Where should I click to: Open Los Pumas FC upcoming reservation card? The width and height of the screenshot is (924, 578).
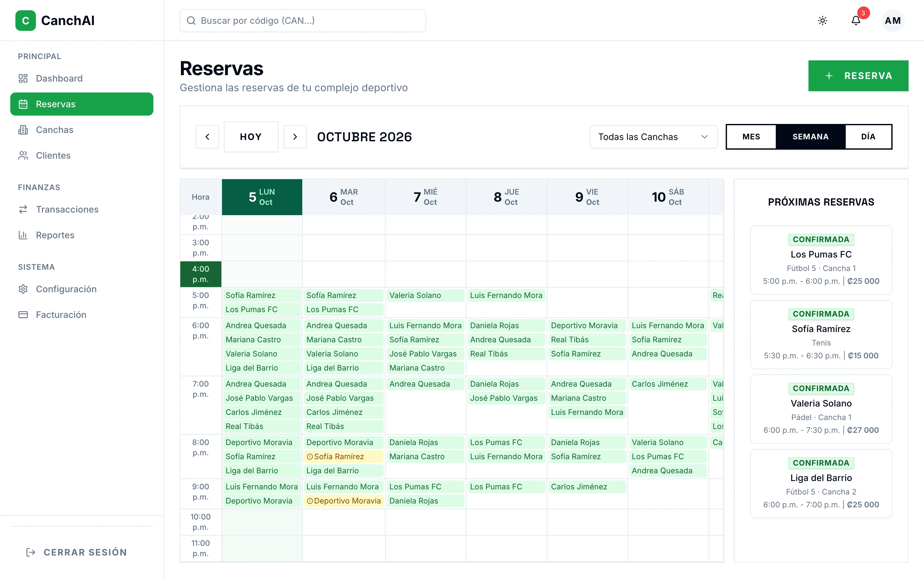821,260
